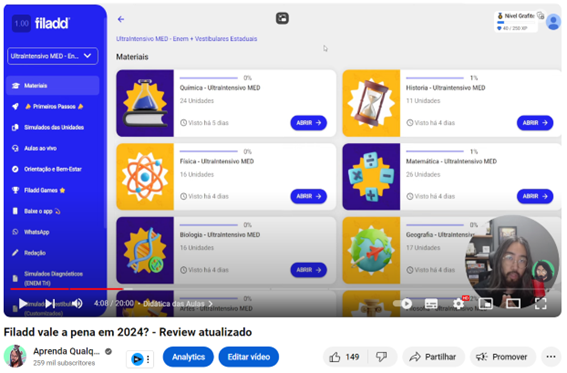The image size is (567, 373).
Task: Click the Promover button
Action: point(503,357)
